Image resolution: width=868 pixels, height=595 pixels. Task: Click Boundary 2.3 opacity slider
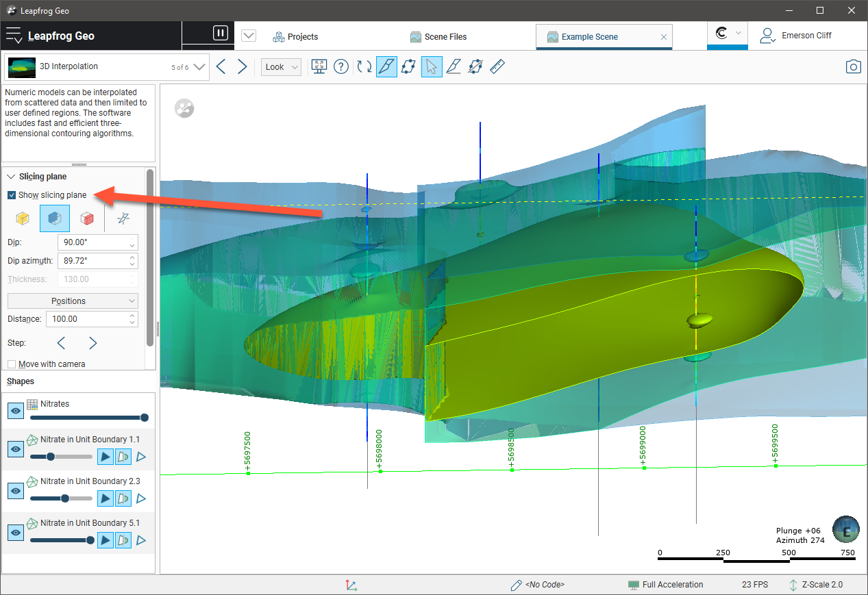[61, 498]
